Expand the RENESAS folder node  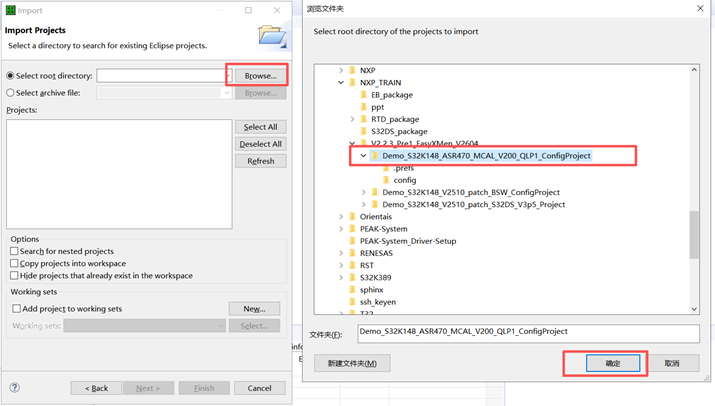tap(341, 253)
